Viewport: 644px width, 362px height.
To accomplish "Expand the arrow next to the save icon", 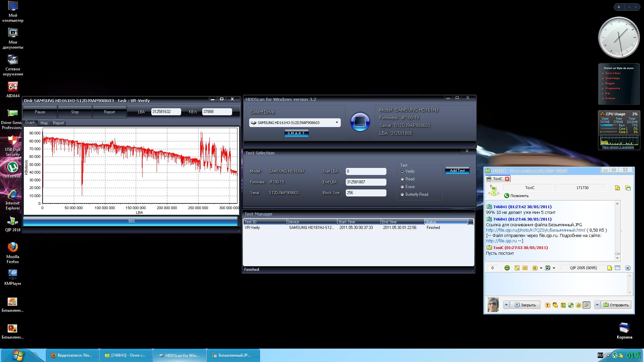I will pos(554,268).
